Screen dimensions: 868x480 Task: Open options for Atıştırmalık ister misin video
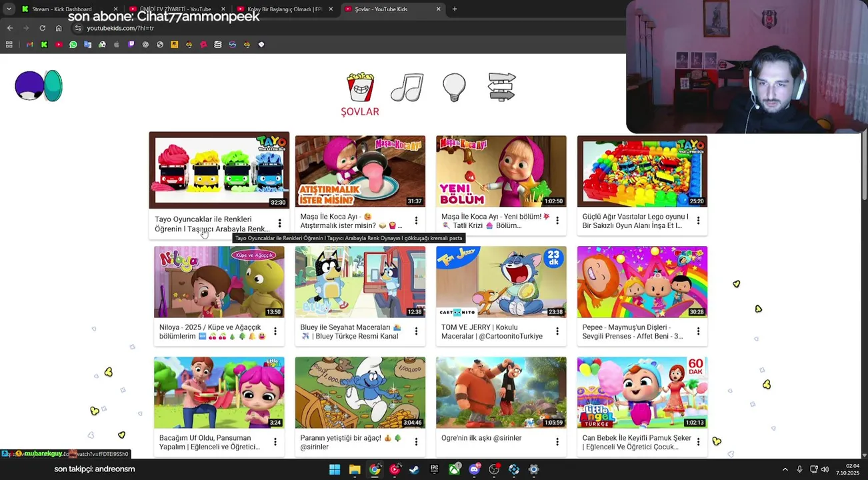click(x=416, y=221)
